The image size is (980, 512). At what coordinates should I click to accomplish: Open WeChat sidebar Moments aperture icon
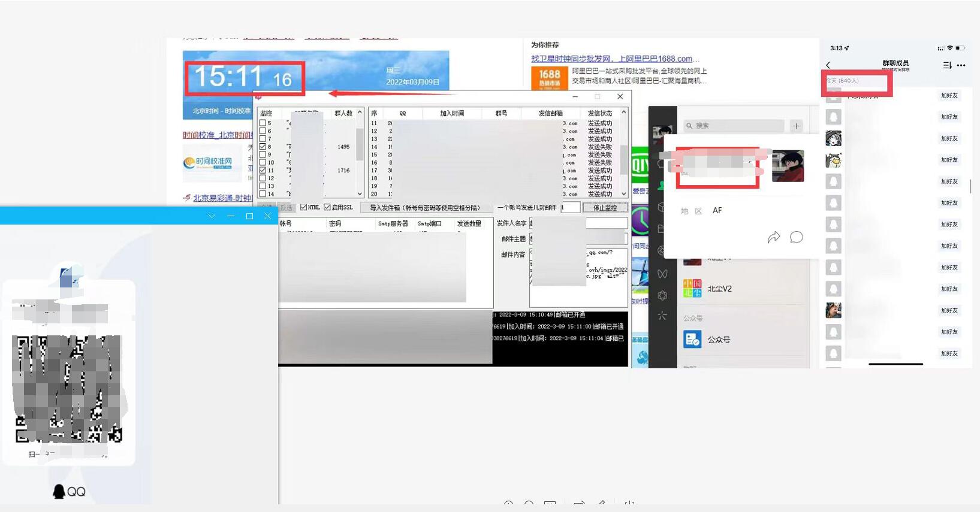[x=661, y=251]
